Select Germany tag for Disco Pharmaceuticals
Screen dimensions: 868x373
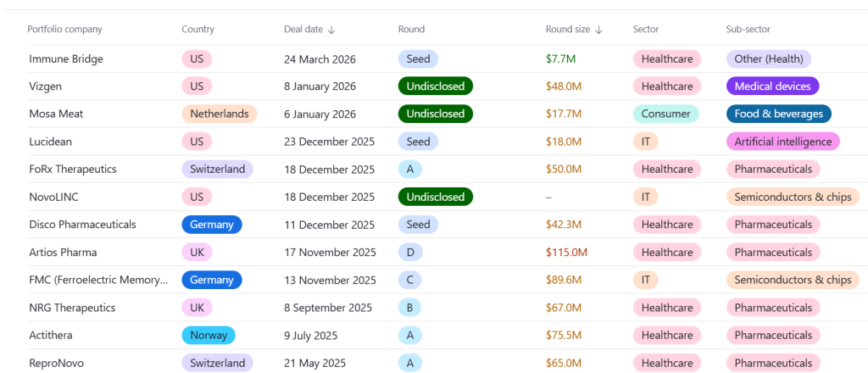click(x=211, y=225)
